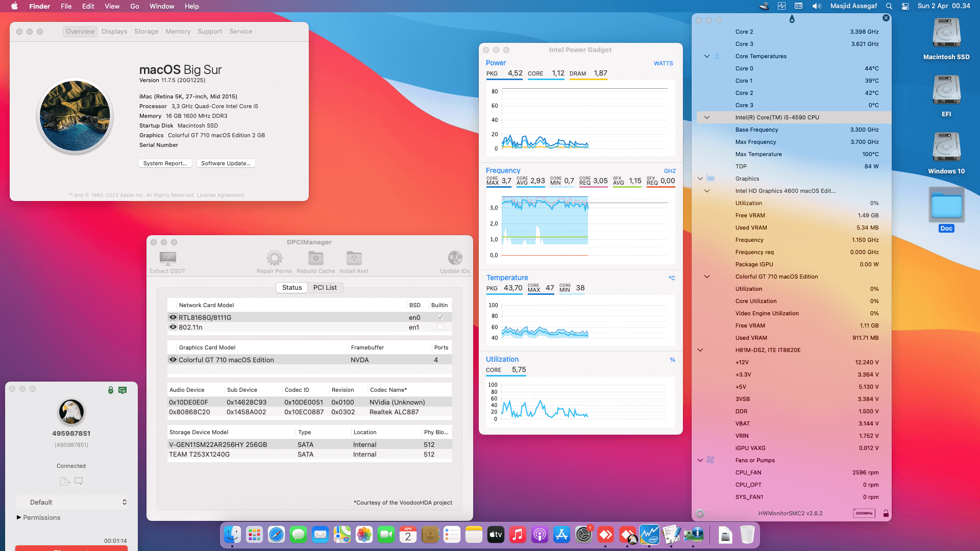980x551 pixels.
Task: Toggle Builtin checkbox for 802.11n
Action: [440, 327]
